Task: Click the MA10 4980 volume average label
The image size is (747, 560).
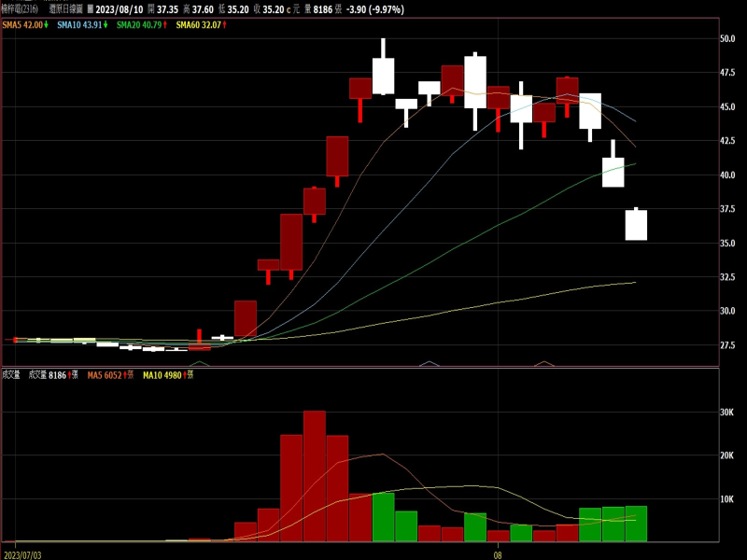Action: tap(161, 375)
